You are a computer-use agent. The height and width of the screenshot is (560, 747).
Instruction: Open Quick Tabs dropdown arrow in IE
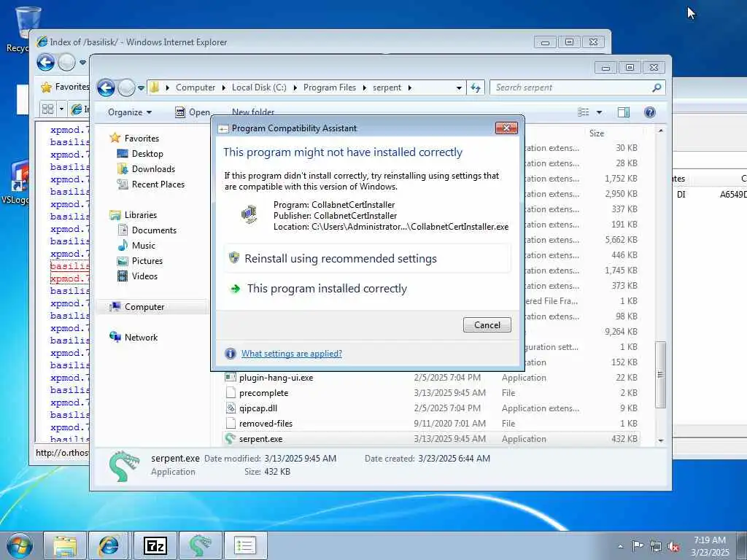(x=61, y=109)
